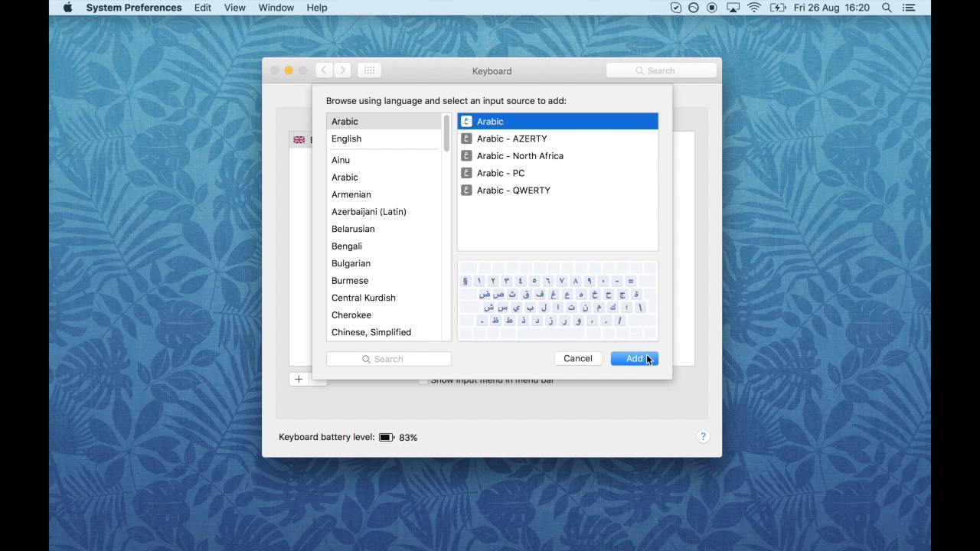The width and height of the screenshot is (980, 551).
Task: Select Arabic row between Ainu and Armenian
Action: click(384, 177)
